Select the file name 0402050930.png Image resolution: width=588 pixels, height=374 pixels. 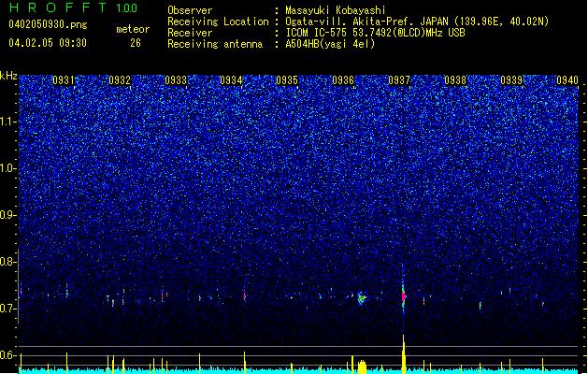click(x=48, y=24)
